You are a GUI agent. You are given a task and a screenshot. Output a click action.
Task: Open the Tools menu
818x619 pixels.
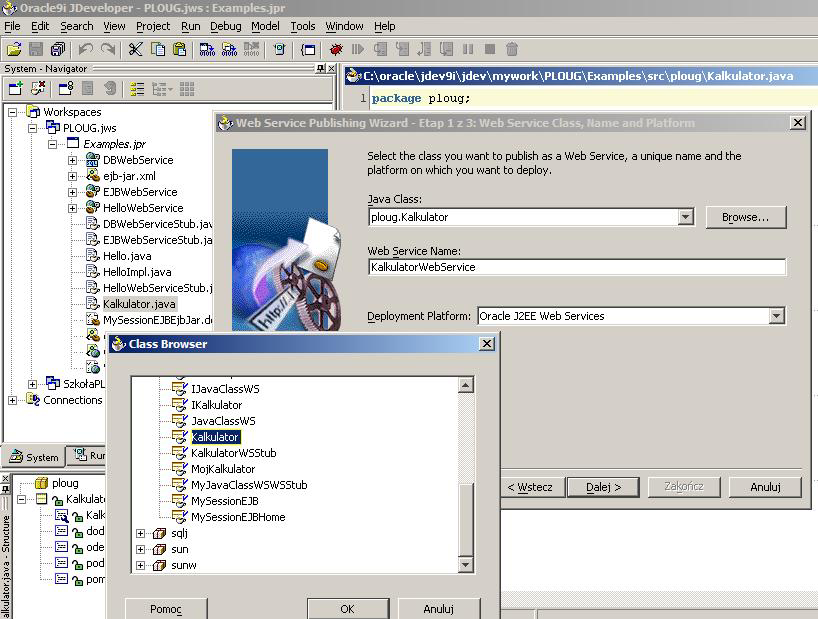click(x=303, y=26)
